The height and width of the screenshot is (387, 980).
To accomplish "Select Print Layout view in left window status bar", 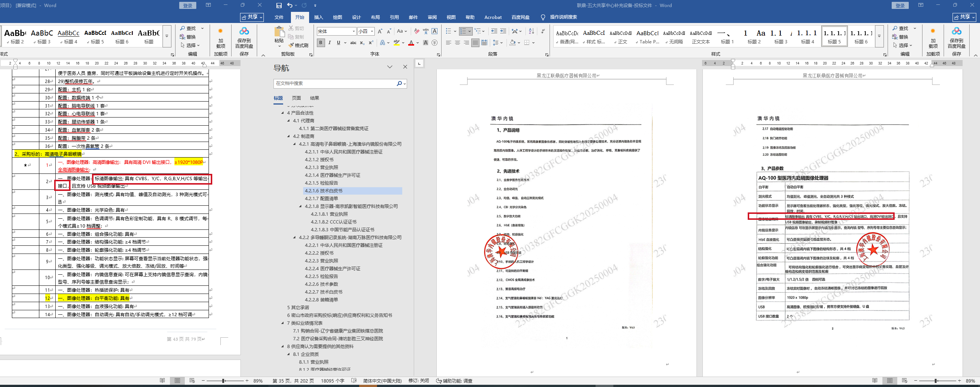I will click(177, 381).
